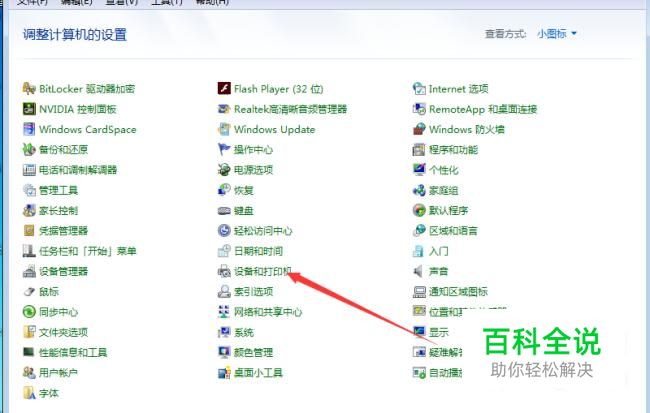Open 恢复 link

point(244,190)
